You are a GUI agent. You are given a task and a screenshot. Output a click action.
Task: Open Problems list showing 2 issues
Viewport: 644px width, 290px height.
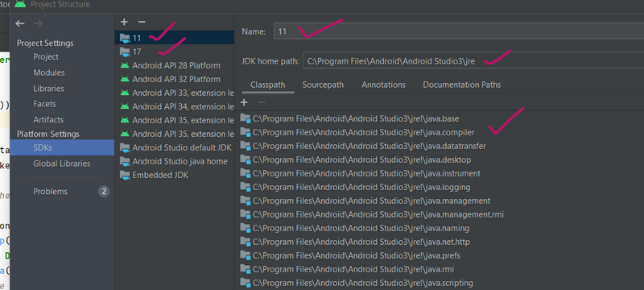[x=50, y=192]
